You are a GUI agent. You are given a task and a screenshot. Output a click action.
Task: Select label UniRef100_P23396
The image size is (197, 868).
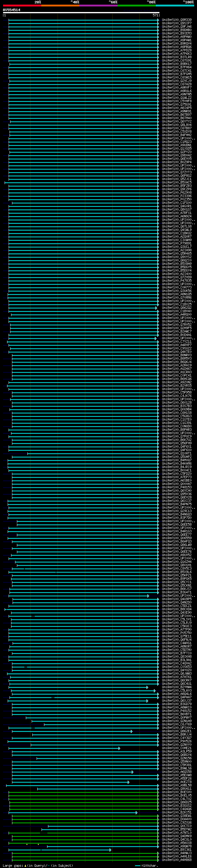(x=177, y=196)
